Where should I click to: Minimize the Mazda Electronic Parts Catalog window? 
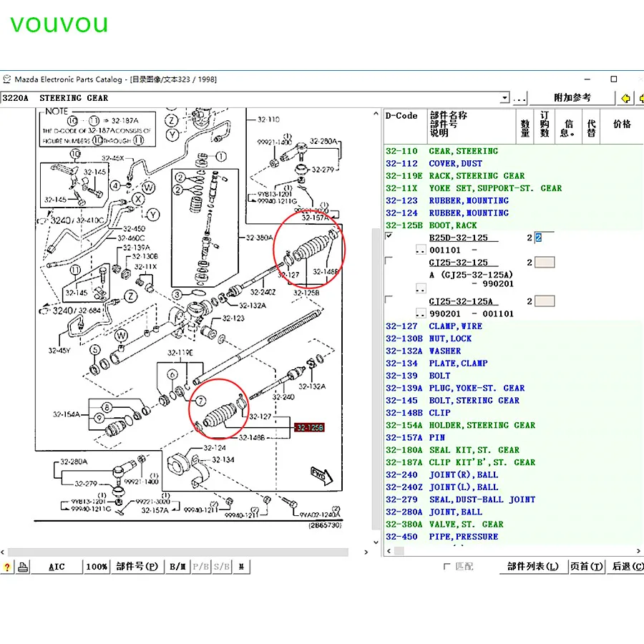click(x=587, y=79)
